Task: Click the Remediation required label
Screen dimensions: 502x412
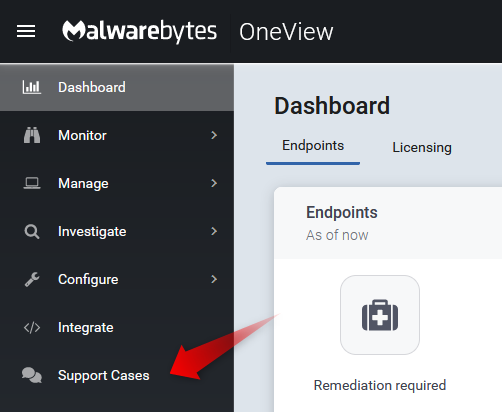Action: click(x=380, y=385)
